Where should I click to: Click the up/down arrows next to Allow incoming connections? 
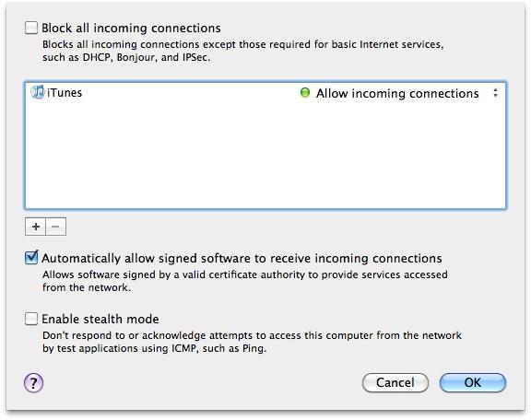495,93
